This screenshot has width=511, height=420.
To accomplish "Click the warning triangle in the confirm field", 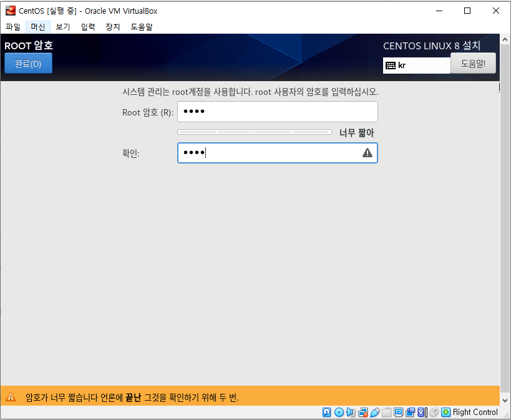I will 367,153.
